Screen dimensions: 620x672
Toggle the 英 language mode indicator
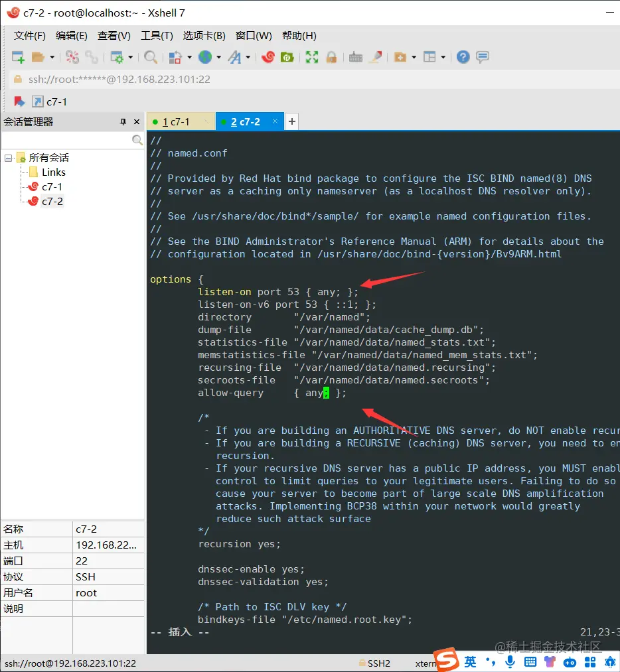coord(471,662)
